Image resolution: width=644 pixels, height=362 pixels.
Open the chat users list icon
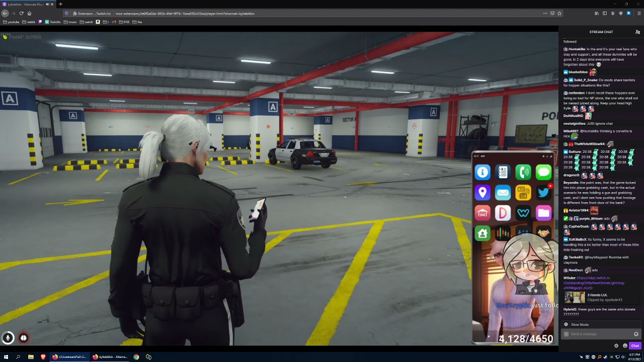(637, 32)
